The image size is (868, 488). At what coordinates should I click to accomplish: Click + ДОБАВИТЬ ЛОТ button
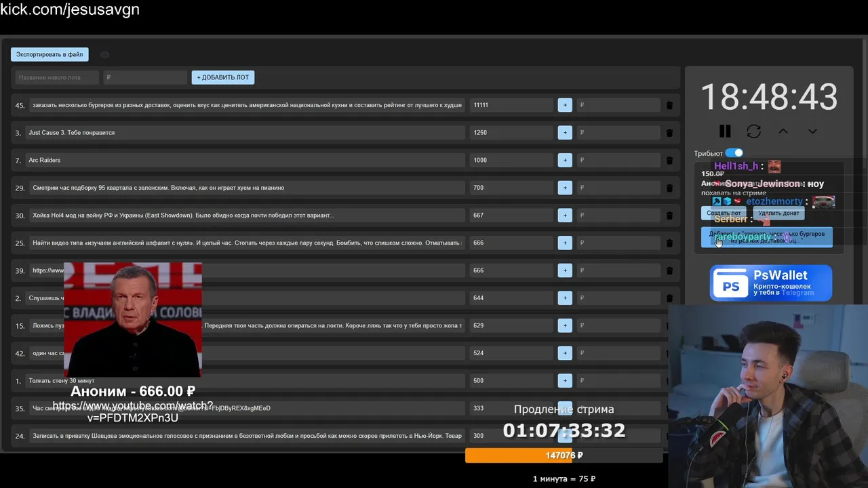coord(222,77)
